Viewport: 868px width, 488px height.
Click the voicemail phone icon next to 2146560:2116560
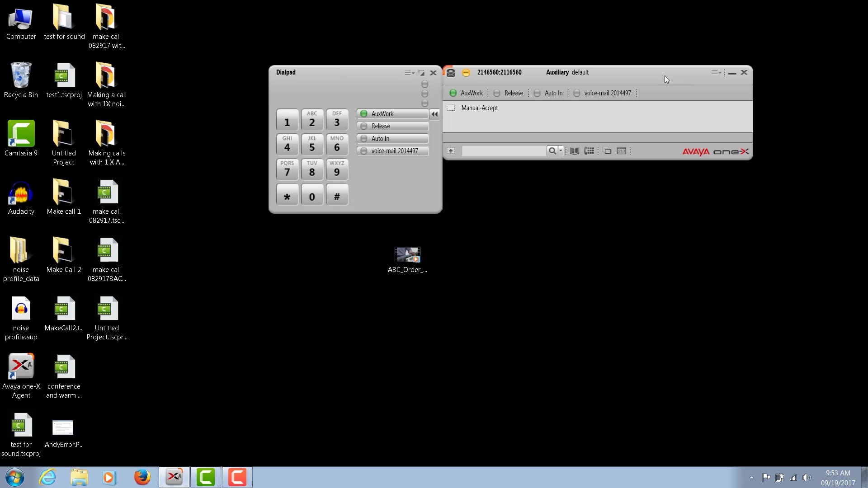coord(451,72)
